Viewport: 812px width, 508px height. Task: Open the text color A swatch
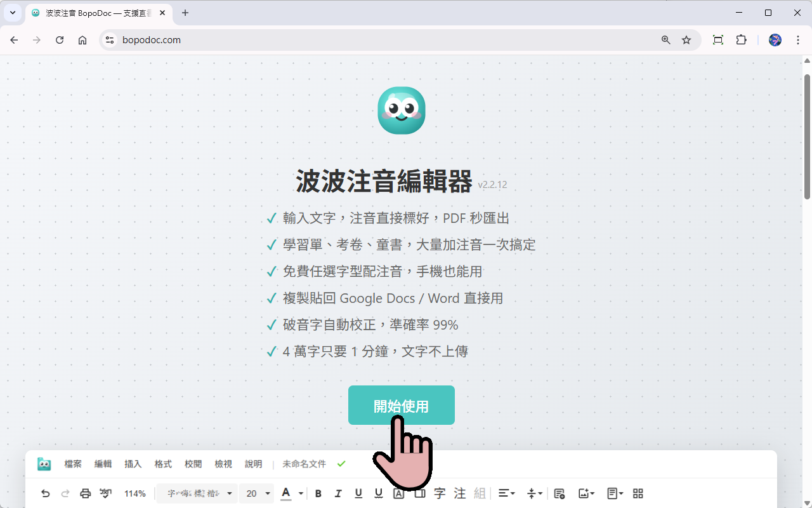[286, 493]
